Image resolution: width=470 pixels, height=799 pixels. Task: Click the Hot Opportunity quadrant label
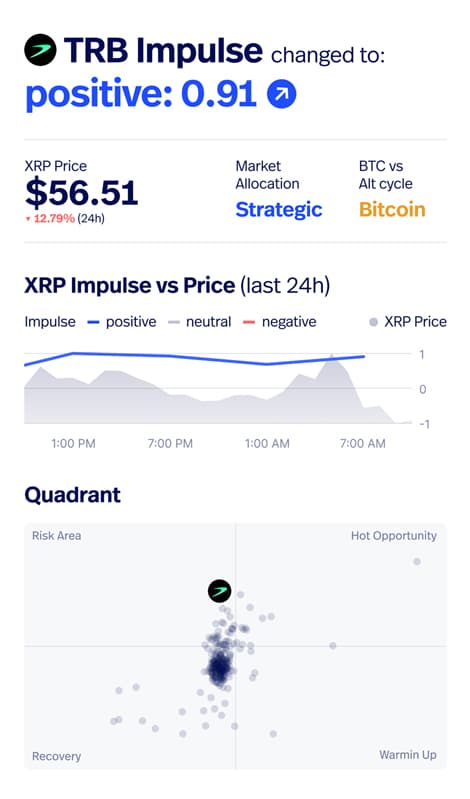point(394,536)
